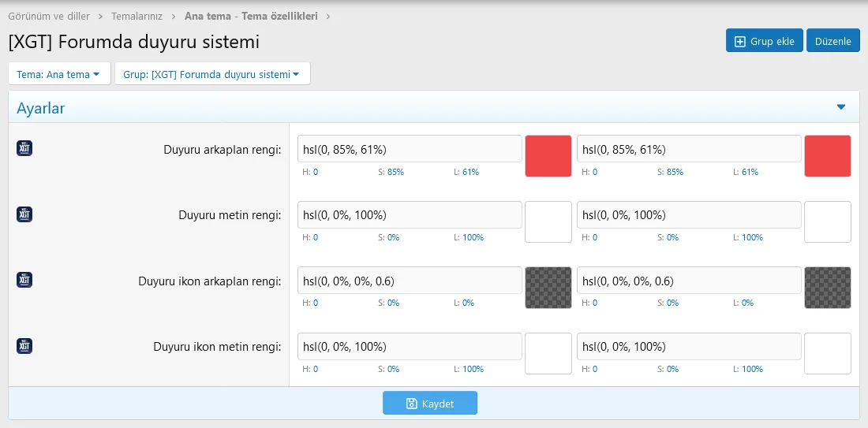Click XGT icon beside Duyuru metin rengi
868x428 pixels.
click(x=24, y=214)
